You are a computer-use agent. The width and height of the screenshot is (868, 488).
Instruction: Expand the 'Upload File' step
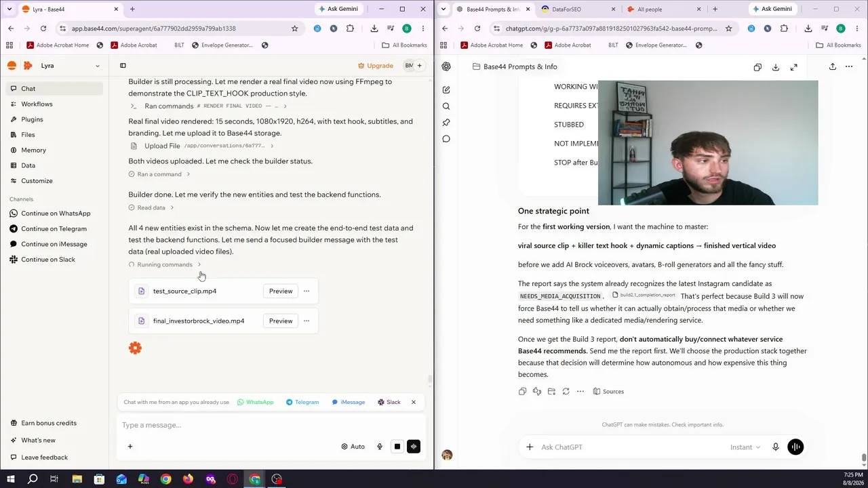(x=202, y=146)
